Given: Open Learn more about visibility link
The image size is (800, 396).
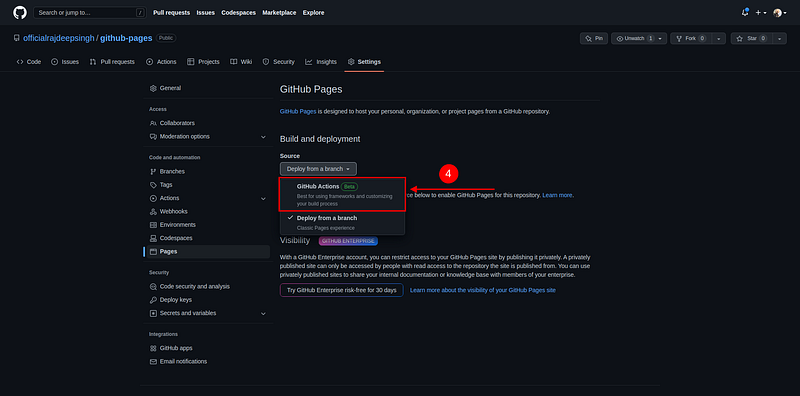Looking at the screenshot, I should [x=483, y=290].
